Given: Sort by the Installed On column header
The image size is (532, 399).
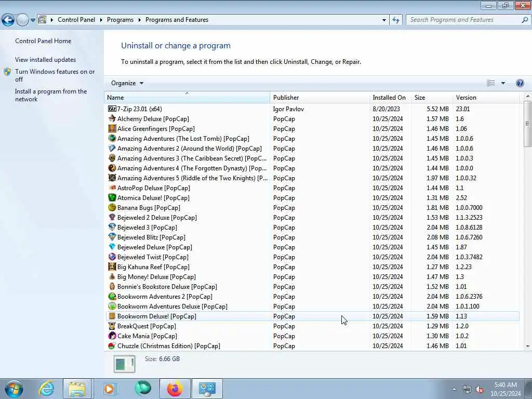Looking at the screenshot, I should [x=390, y=97].
